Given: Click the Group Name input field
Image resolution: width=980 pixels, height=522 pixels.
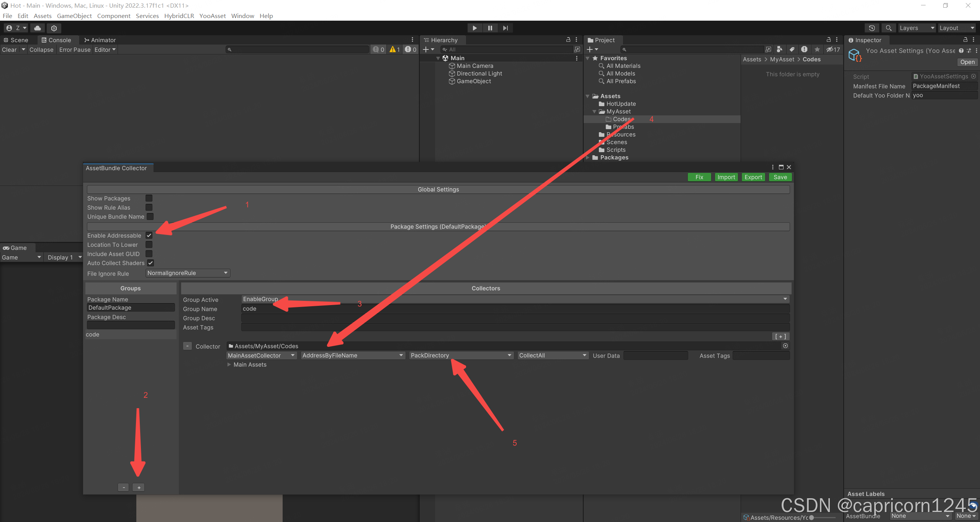Looking at the screenshot, I should [x=515, y=308].
